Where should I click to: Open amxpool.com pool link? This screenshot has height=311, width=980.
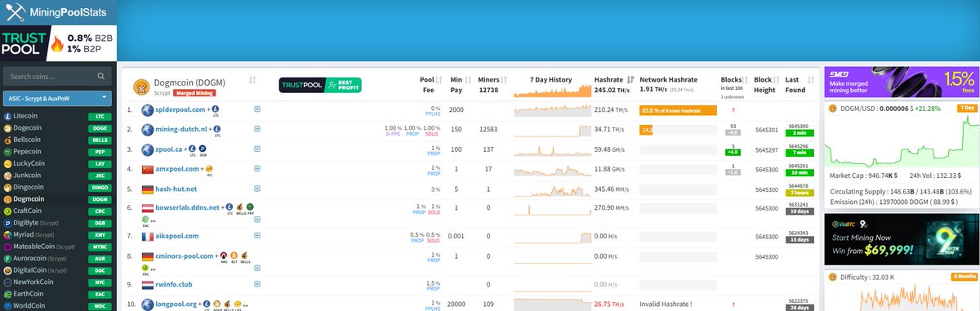click(177, 168)
